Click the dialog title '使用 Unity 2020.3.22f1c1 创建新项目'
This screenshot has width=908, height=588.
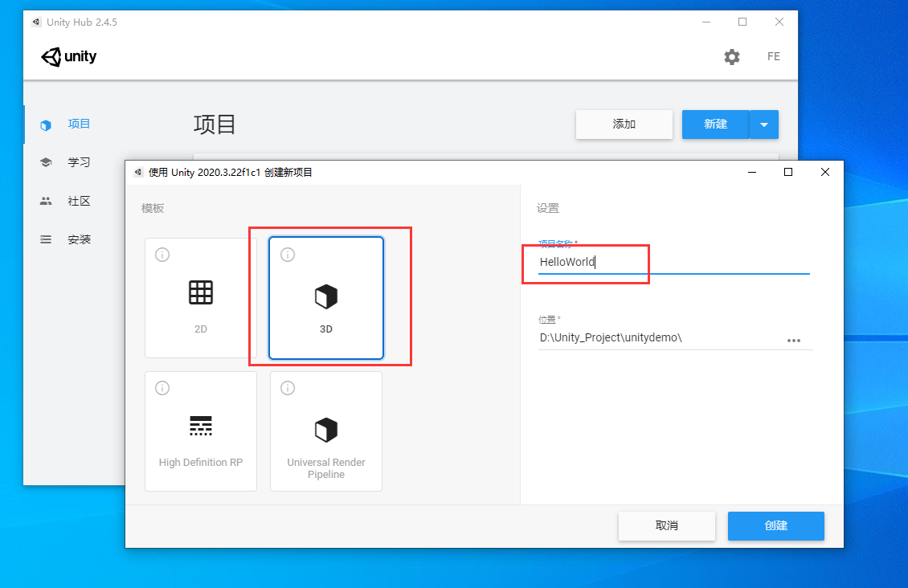pos(231,173)
